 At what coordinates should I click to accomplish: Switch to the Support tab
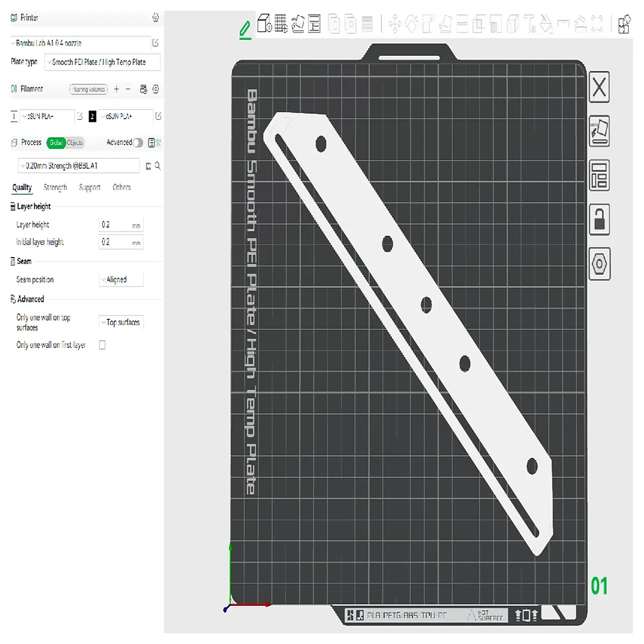[90, 187]
